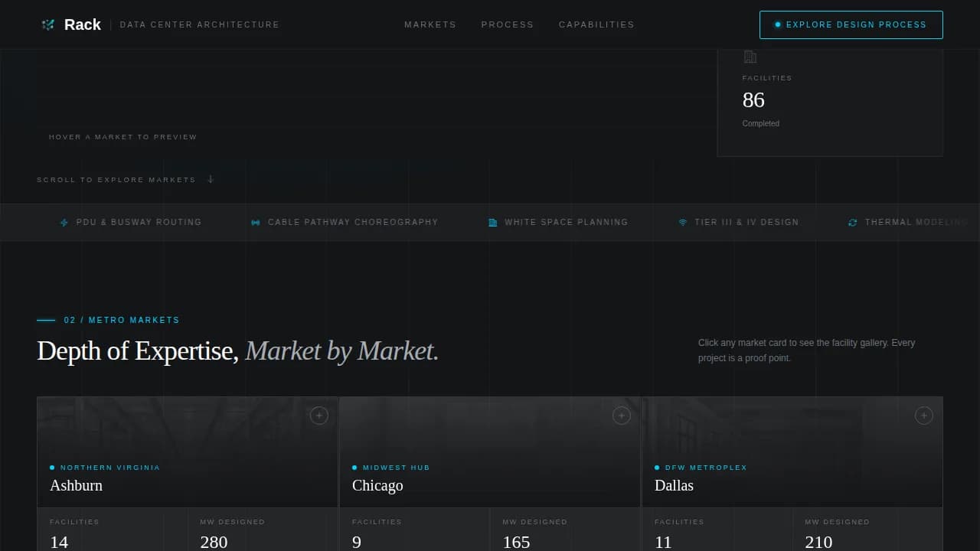Open the Dallas market card

pos(792,474)
